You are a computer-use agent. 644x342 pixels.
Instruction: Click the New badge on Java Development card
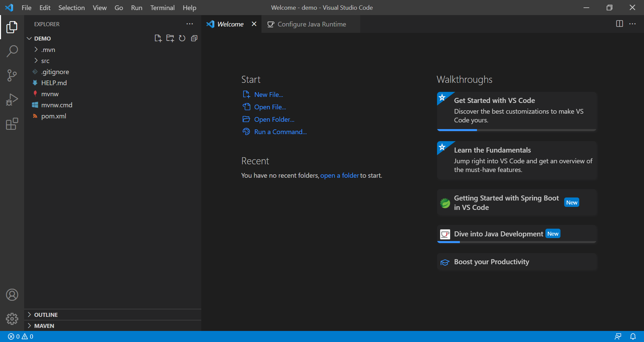(553, 234)
